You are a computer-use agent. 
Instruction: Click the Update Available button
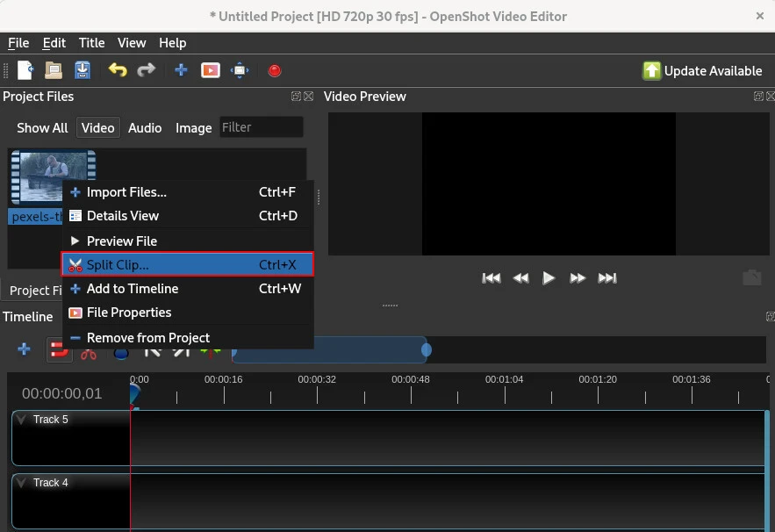[702, 71]
